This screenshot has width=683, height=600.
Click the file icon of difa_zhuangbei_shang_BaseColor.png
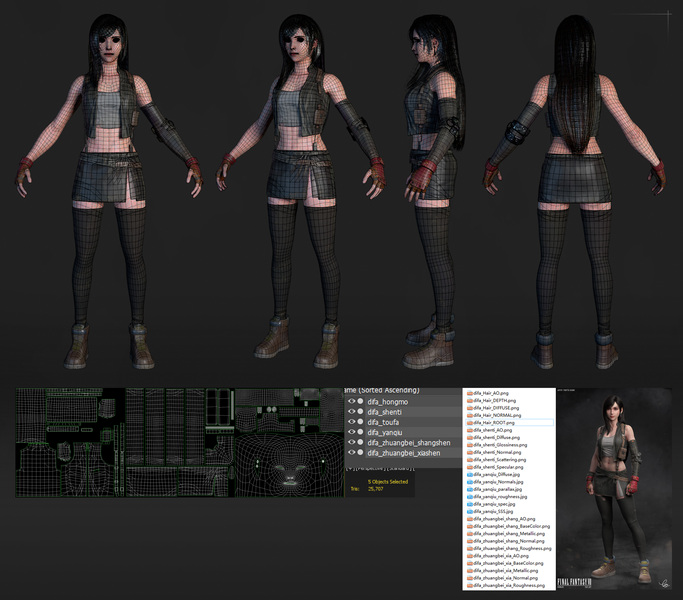pos(470,526)
